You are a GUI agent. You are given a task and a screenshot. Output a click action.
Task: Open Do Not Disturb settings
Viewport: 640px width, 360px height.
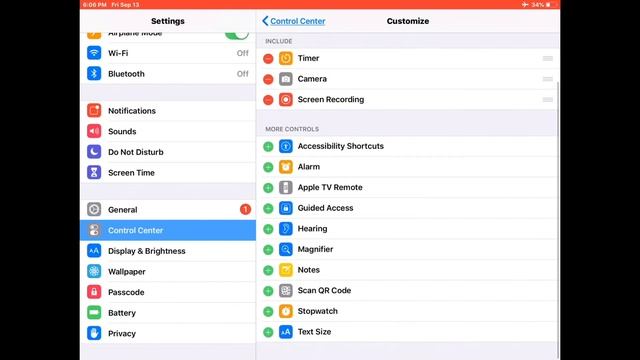168,152
